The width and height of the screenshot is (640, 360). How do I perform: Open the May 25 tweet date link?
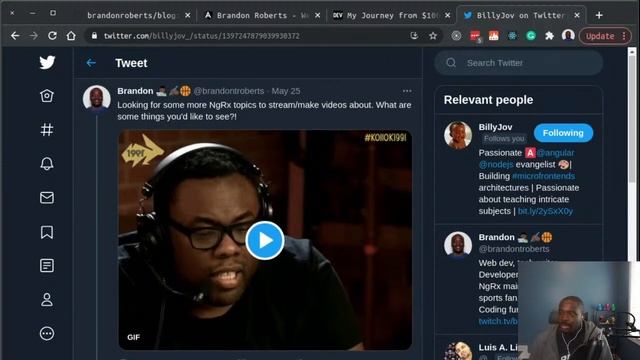(x=286, y=91)
